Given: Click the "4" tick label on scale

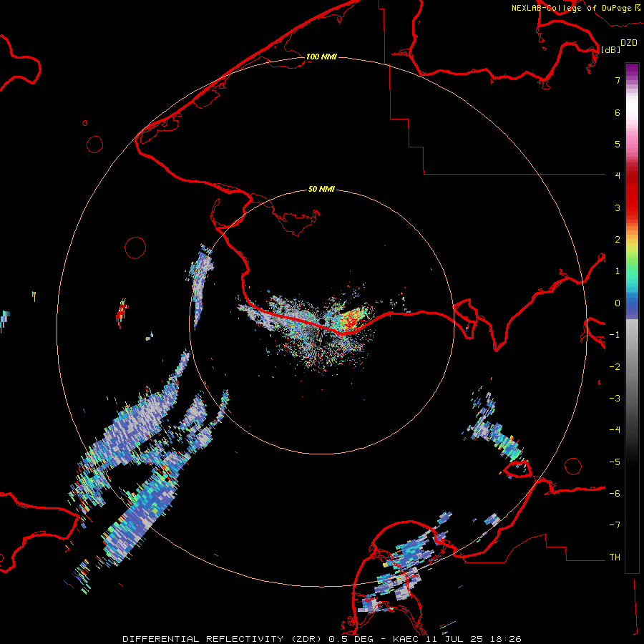Looking at the screenshot, I should (x=618, y=176).
